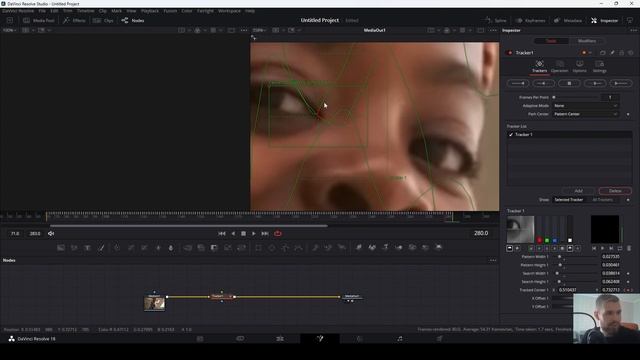640x360 pixels.
Task: Select the Operation tab icon
Action: pos(560,67)
